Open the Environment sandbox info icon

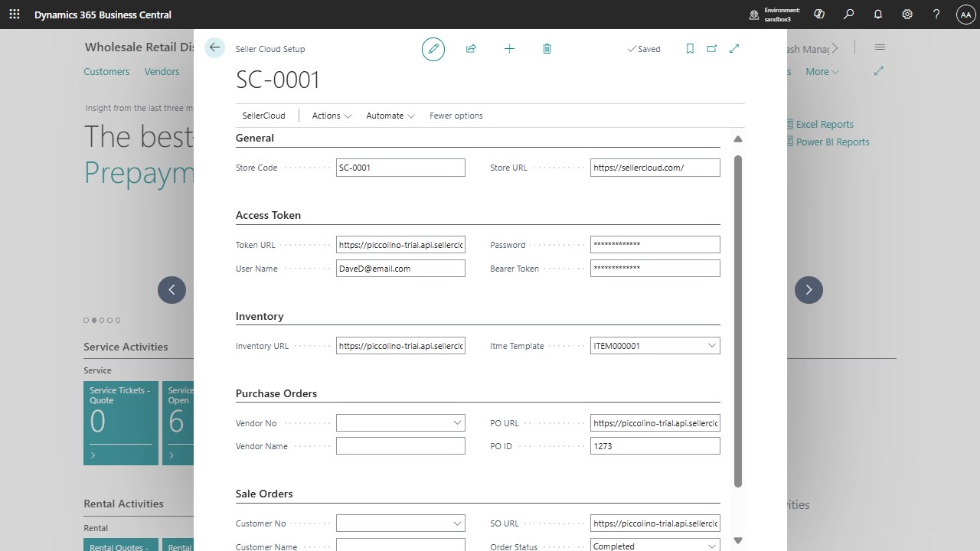coord(754,15)
